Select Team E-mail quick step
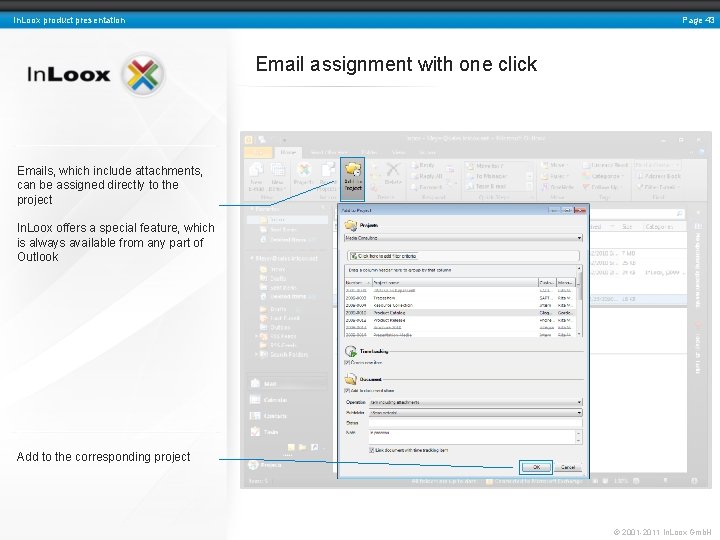The image size is (720, 540). pos(487,186)
